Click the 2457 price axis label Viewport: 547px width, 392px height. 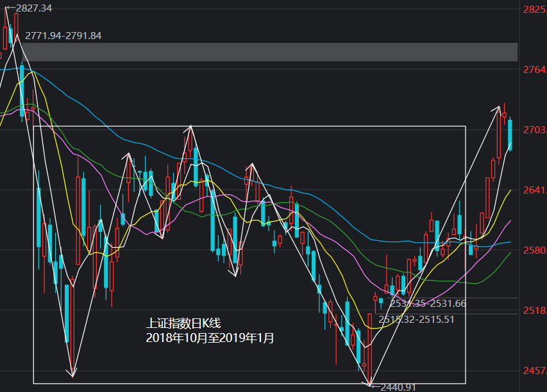[x=534, y=371]
